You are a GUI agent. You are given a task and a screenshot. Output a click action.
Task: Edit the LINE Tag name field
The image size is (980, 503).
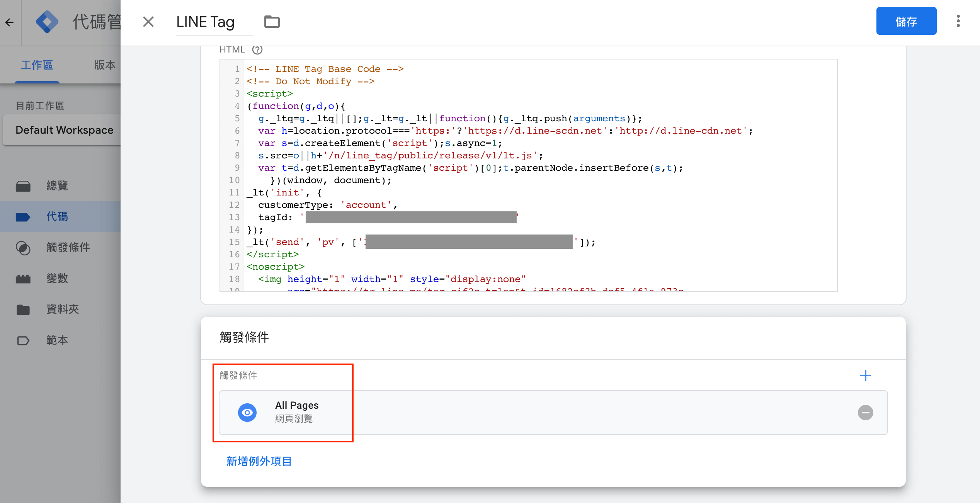[214, 22]
